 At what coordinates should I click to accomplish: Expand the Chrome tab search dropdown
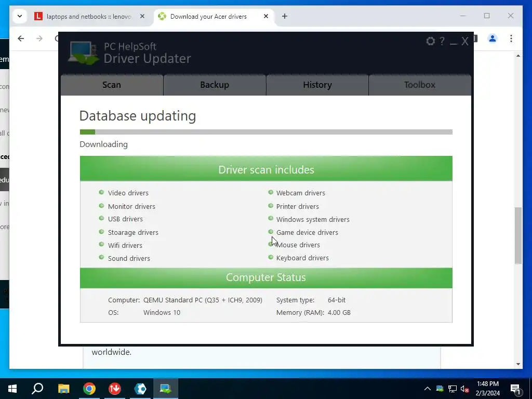20,16
